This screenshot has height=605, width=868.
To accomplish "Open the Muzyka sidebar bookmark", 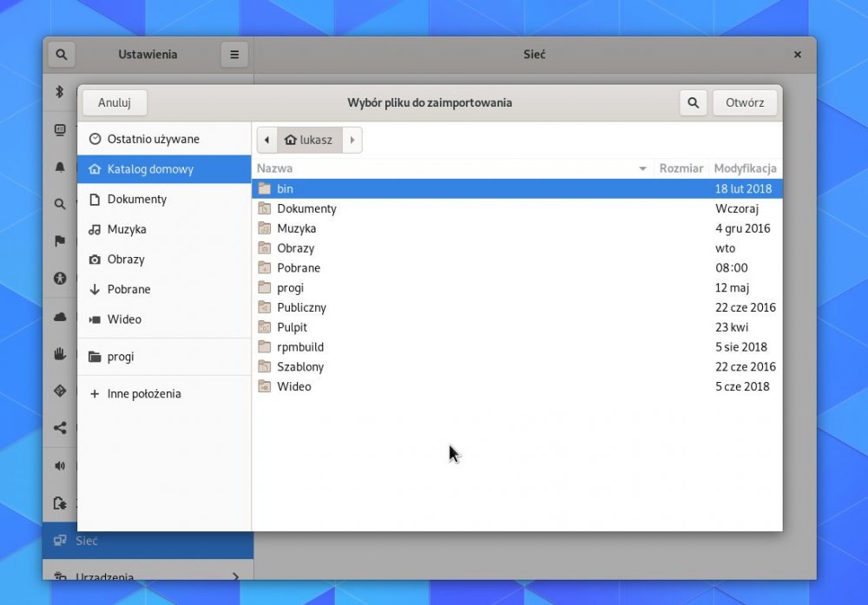I will pyautogui.click(x=164, y=229).
